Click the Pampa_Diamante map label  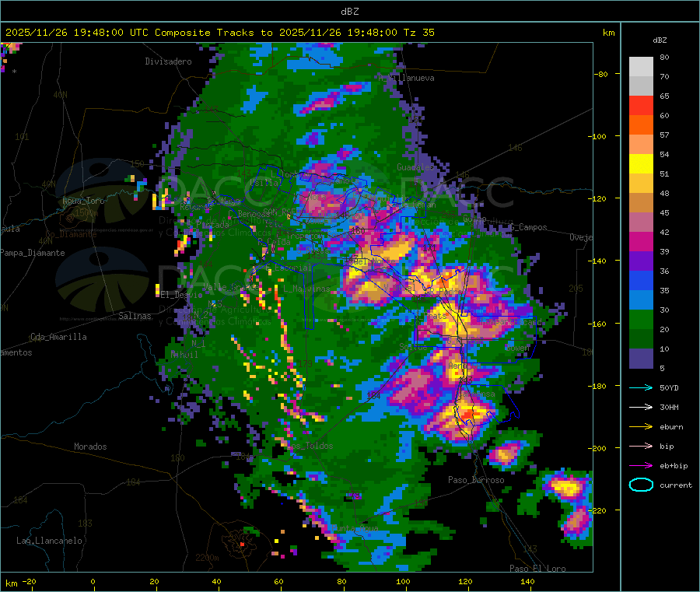tap(33, 253)
